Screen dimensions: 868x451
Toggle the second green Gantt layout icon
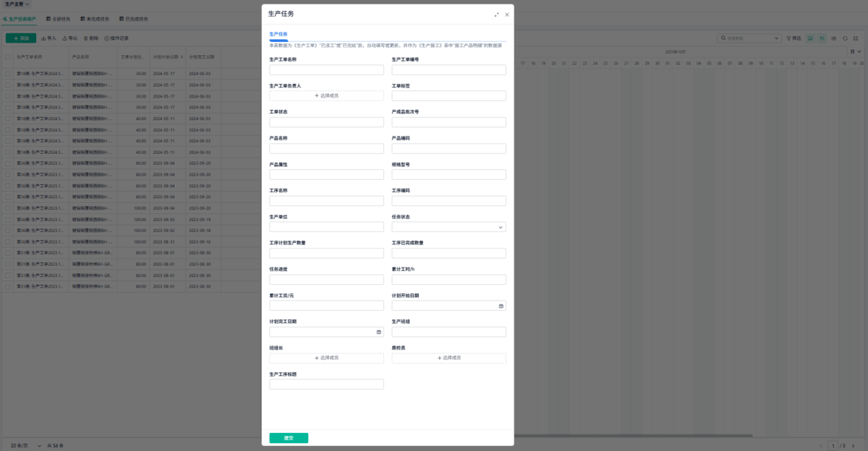[822, 38]
